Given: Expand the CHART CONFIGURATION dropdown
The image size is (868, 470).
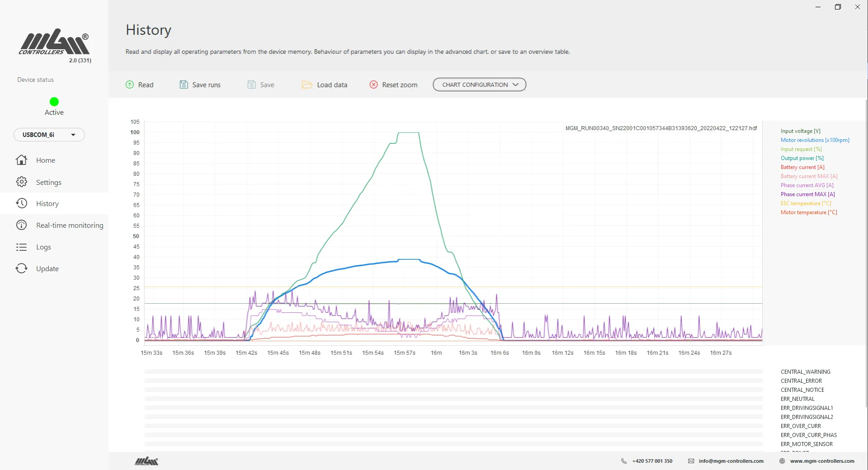Looking at the screenshot, I should pos(479,85).
